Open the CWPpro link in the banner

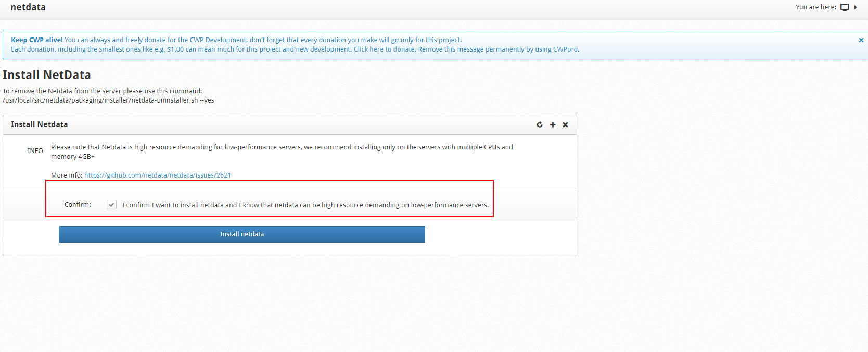(565, 49)
